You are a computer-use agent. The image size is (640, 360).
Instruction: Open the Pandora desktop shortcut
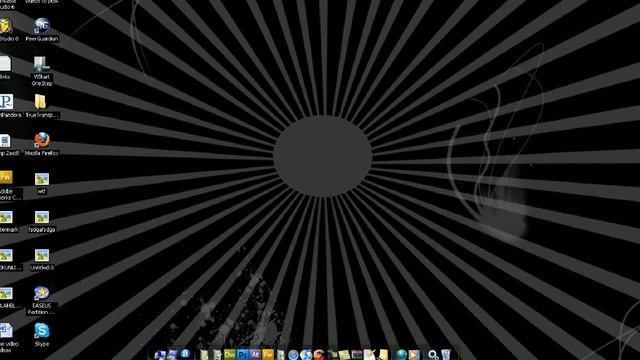tap(8, 106)
